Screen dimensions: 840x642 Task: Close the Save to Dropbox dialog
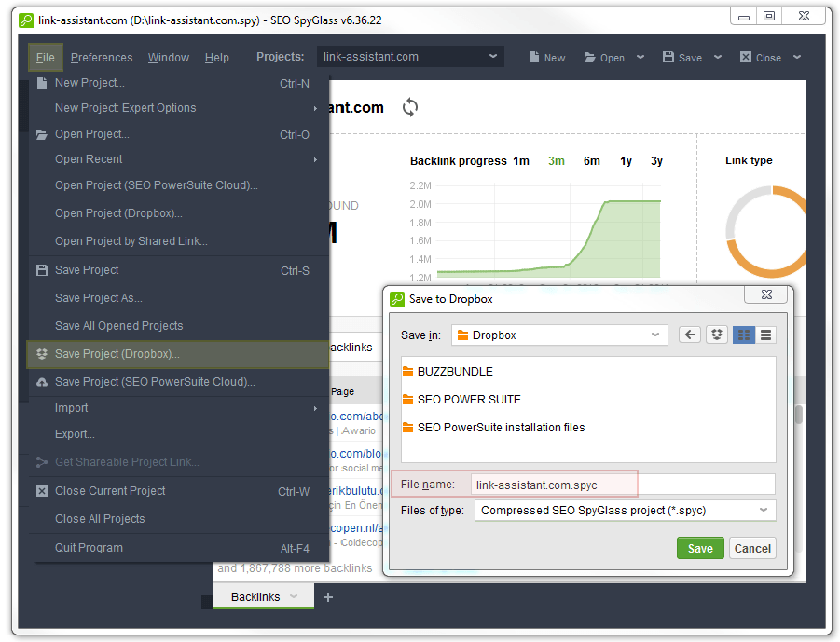click(x=766, y=294)
